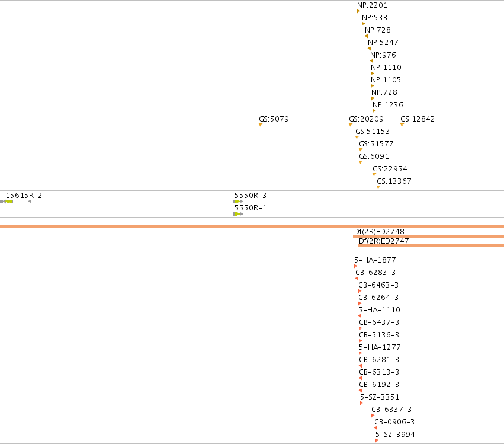The width and height of the screenshot is (504, 444).
Task: Select the CB-6463-3 label
Action: pyautogui.click(x=378, y=285)
